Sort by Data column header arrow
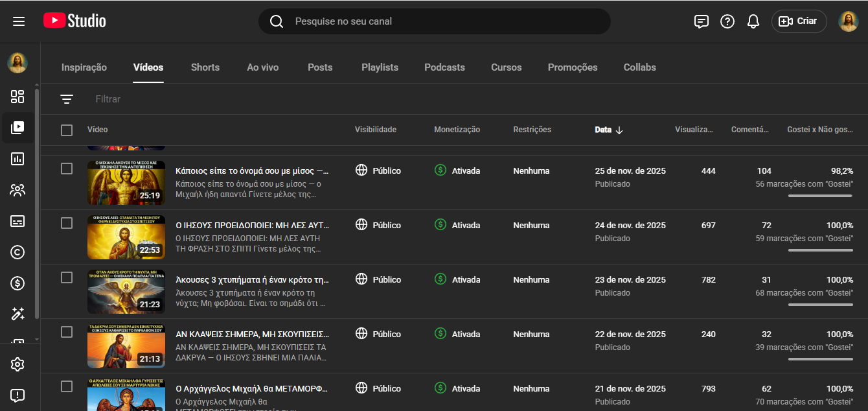The image size is (868, 411). click(x=619, y=130)
